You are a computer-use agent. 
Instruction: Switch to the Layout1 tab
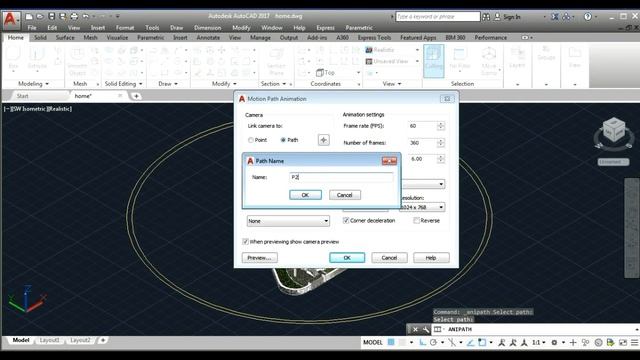49,340
